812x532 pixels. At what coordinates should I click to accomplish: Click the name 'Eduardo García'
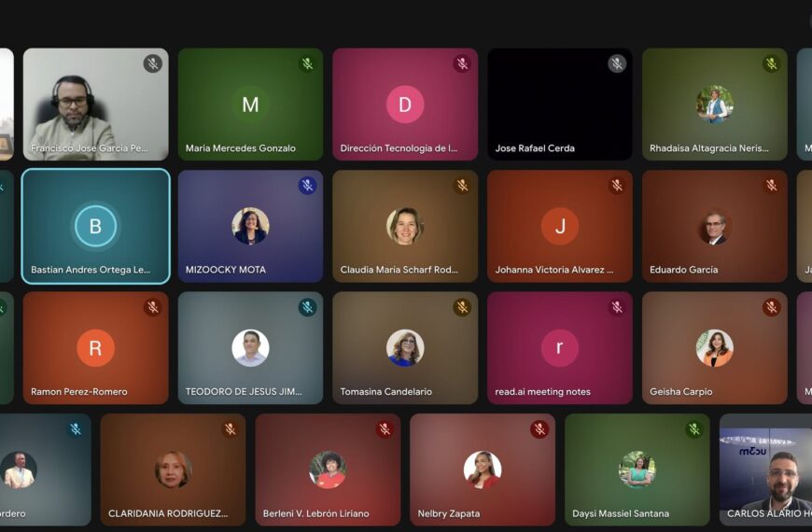[x=683, y=270]
